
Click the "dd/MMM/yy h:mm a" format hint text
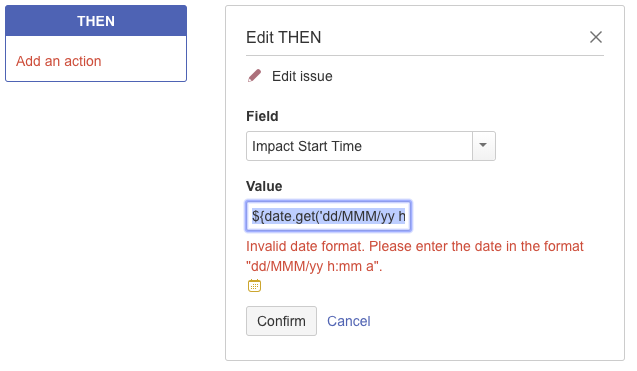pos(314,267)
